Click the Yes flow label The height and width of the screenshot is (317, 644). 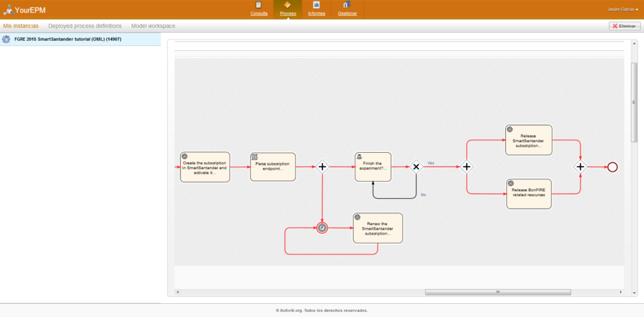tap(431, 163)
